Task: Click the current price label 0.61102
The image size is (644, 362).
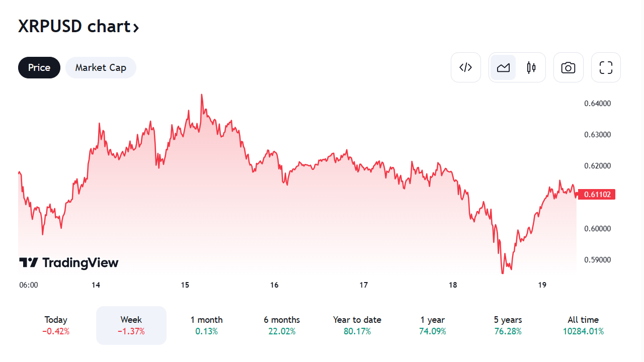Action: pyautogui.click(x=597, y=194)
